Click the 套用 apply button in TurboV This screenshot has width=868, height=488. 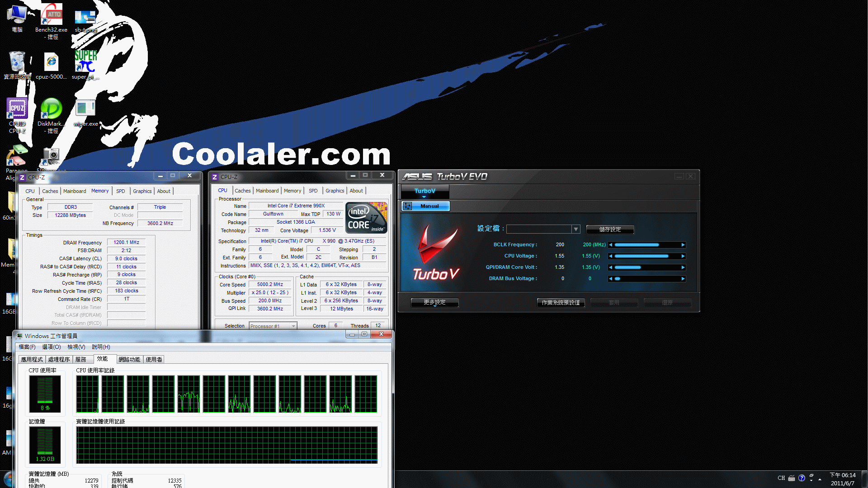(x=614, y=303)
